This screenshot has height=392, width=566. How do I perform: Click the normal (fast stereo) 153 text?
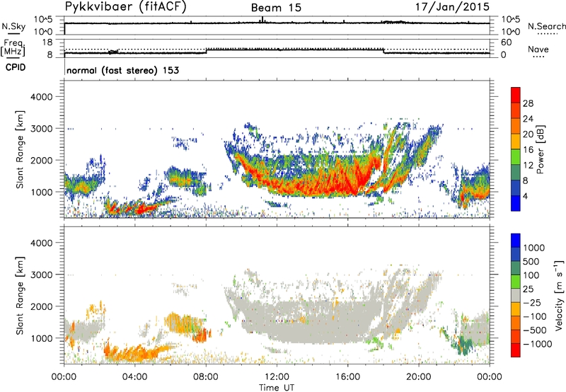coord(122,70)
